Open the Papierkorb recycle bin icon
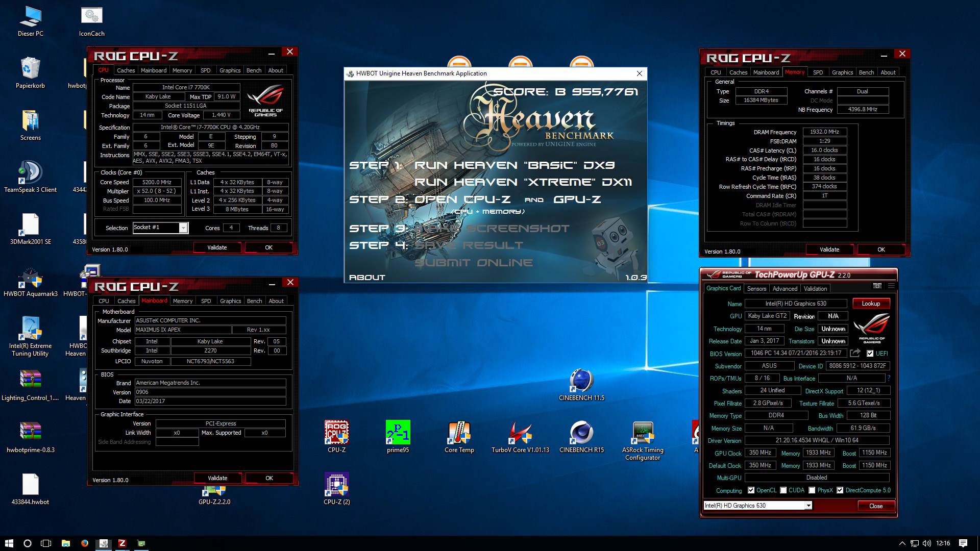Viewport: 980px width, 551px height. click(x=31, y=73)
